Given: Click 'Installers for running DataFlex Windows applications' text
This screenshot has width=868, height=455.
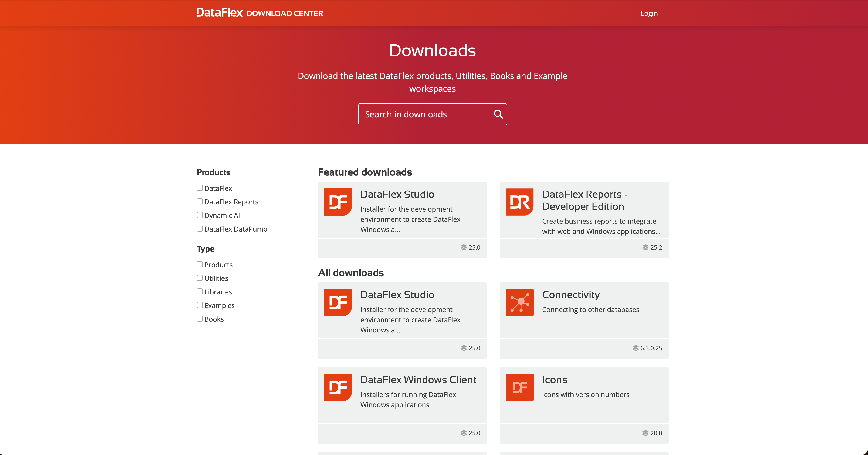Looking at the screenshot, I should coord(408,400).
